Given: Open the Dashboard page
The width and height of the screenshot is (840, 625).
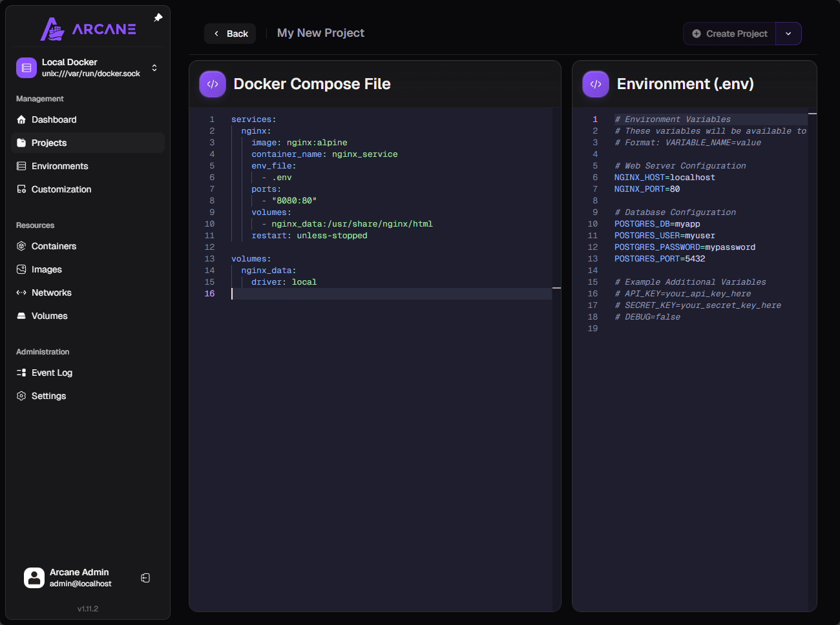Looking at the screenshot, I should click(54, 119).
